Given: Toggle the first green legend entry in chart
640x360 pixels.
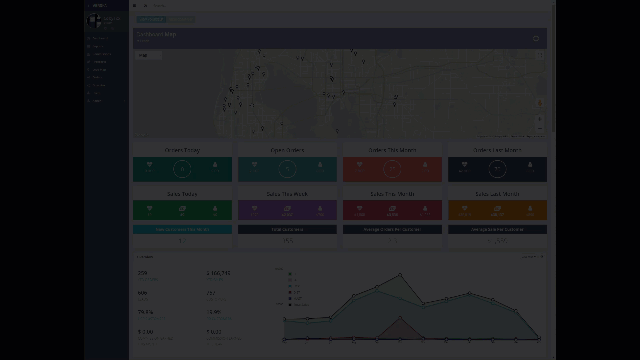Looking at the screenshot, I should (292, 274).
